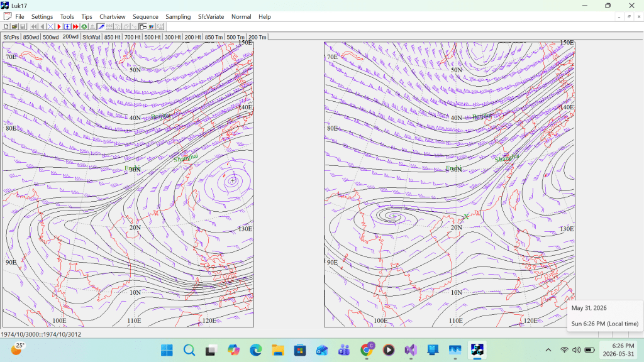Screen dimensions: 644x362
Task: Open the Sampling menu
Action: (178, 17)
